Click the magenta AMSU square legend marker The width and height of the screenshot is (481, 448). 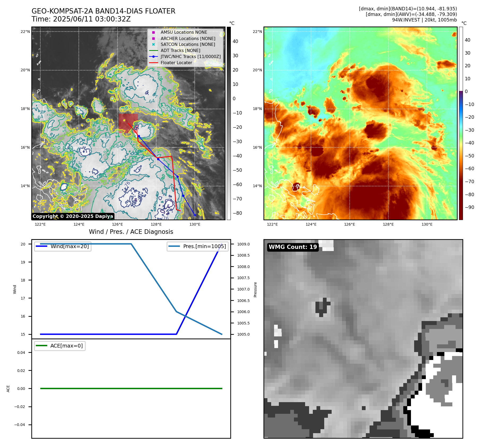pos(153,32)
